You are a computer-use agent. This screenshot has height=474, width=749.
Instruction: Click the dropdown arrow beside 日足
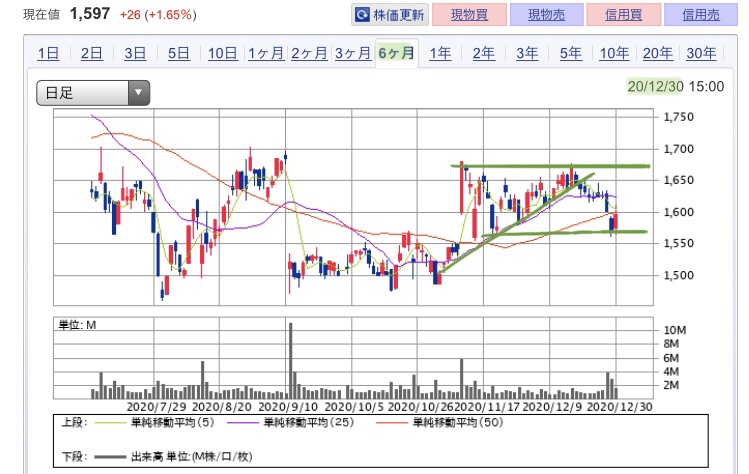click(139, 93)
